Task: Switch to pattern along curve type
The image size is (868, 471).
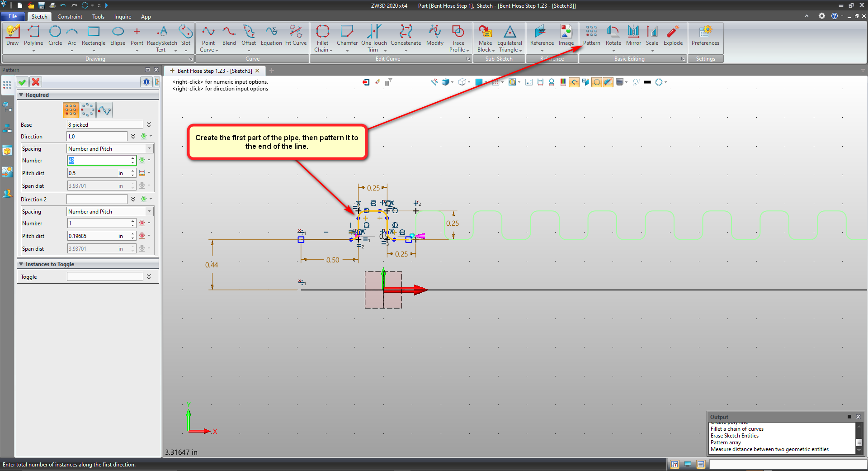Action: (x=104, y=110)
